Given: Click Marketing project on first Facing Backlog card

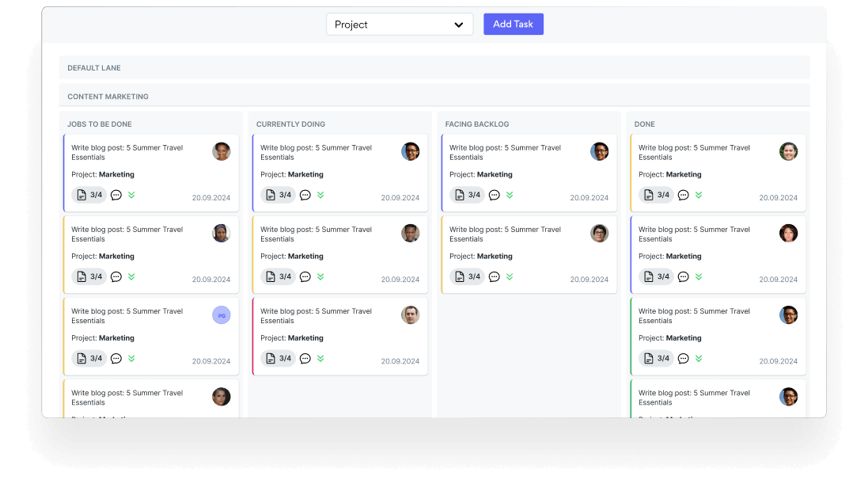Looking at the screenshot, I should click(495, 174).
